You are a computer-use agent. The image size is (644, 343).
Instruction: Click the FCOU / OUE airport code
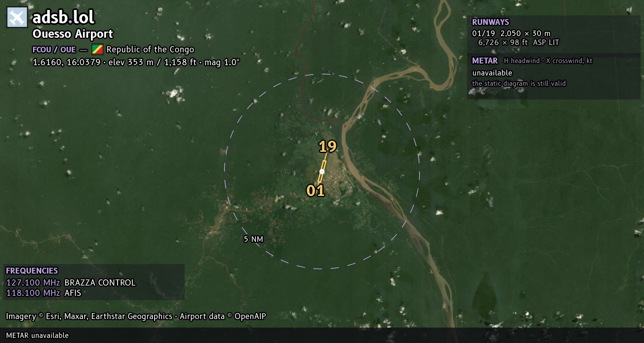[x=54, y=49]
